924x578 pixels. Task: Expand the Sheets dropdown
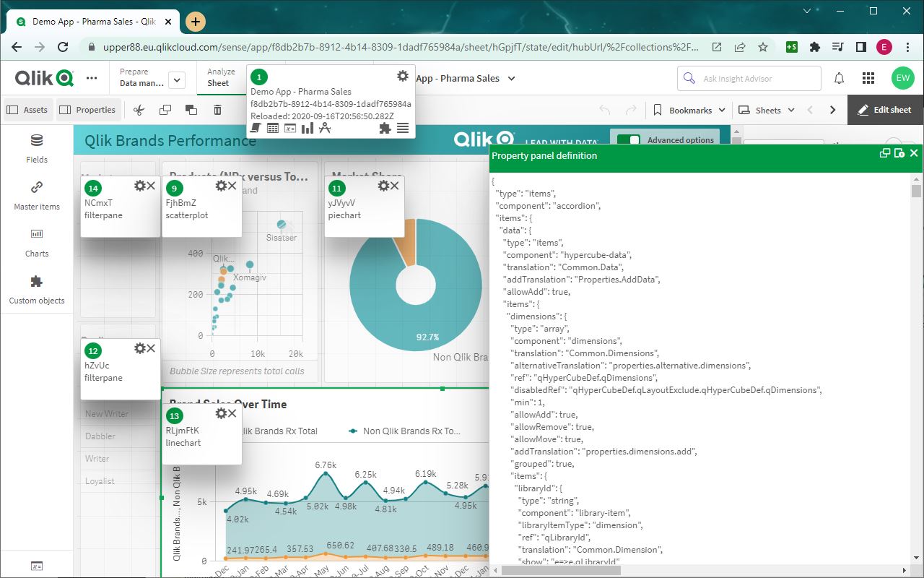point(767,110)
